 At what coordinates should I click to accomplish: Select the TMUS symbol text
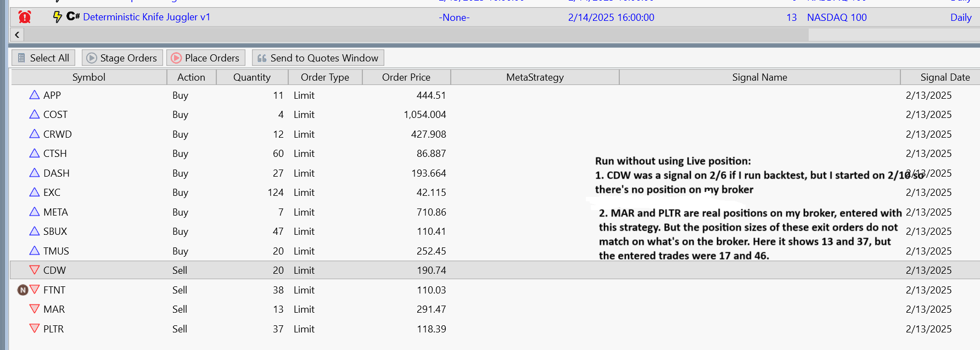[57, 251]
